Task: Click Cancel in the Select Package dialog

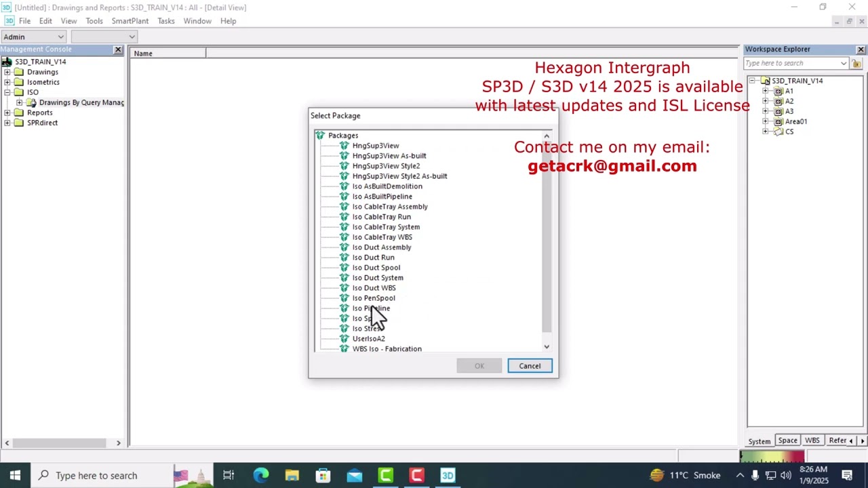Action: [530, 366]
